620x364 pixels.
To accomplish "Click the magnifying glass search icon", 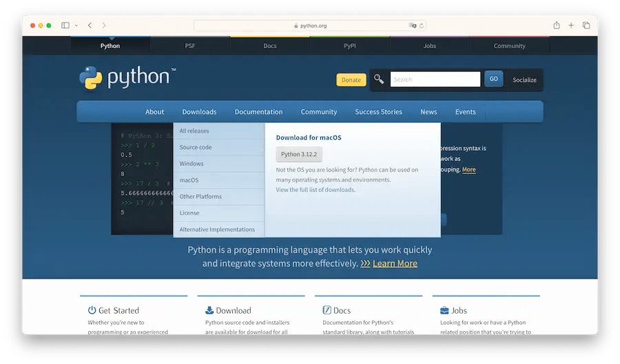I will click(x=379, y=79).
